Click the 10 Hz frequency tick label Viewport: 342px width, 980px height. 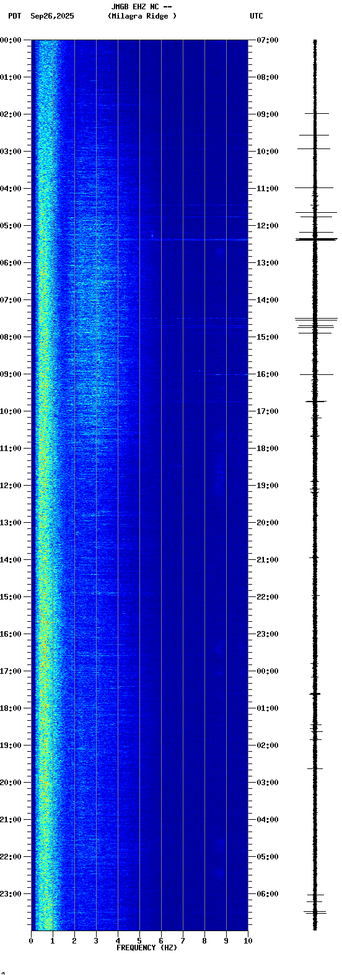[248, 941]
